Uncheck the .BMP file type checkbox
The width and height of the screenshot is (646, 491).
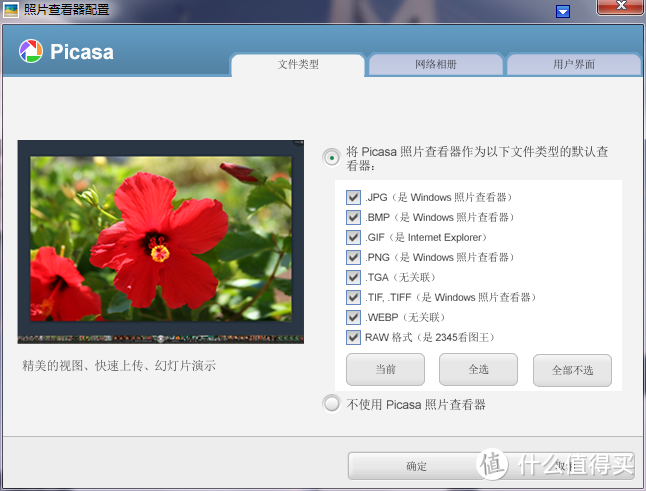[x=353, y=217]
